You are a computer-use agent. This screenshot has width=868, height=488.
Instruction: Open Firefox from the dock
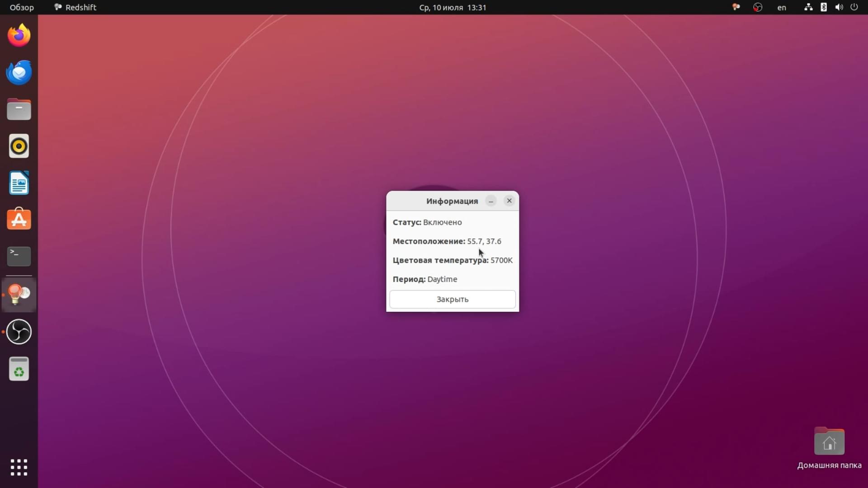19,35
